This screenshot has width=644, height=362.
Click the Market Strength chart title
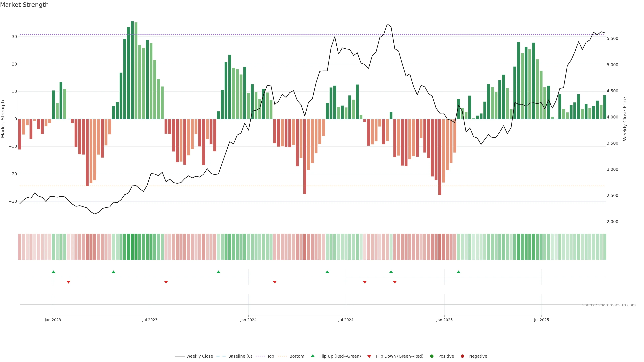click(x=24, y=5)
